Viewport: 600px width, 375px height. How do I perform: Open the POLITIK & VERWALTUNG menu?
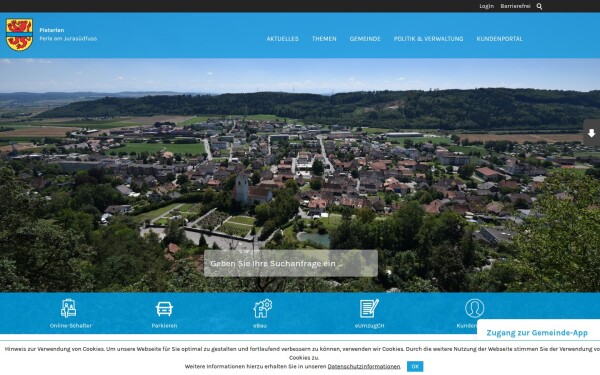point(429,39)
